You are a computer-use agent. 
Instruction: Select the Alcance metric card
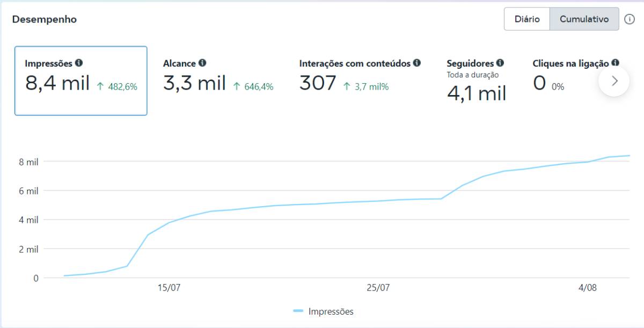(218, 81)
